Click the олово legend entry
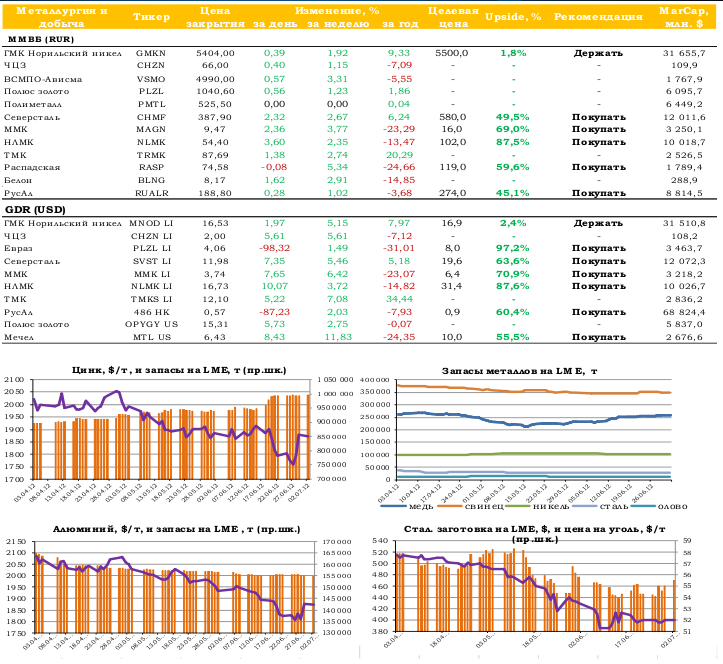 [659, 506]
